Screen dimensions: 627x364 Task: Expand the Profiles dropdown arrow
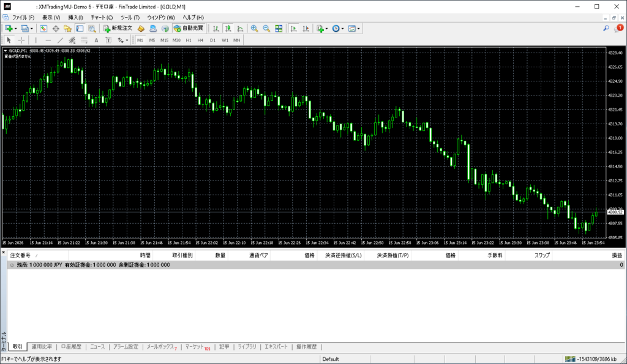pos(32,29)
